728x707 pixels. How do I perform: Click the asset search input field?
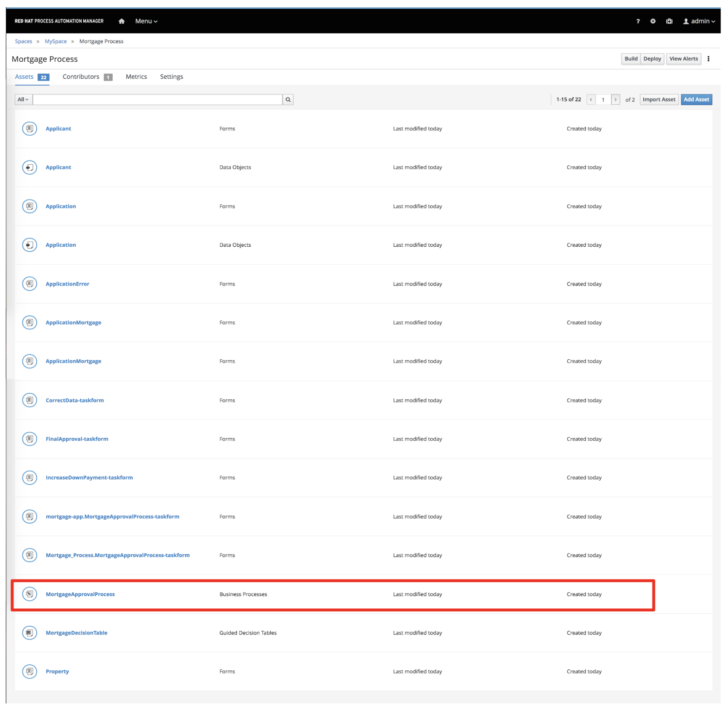tap(158, 99)
